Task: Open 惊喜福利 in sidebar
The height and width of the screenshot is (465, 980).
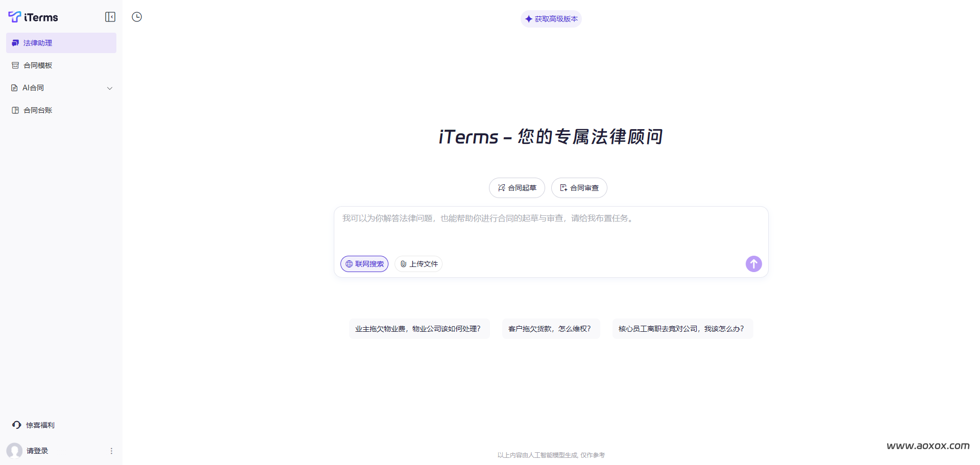Action: [x=34, y=425]
